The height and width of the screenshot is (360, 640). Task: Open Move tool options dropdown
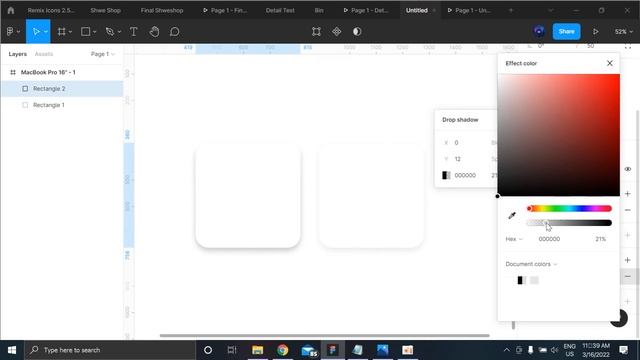tap(46, 32)
